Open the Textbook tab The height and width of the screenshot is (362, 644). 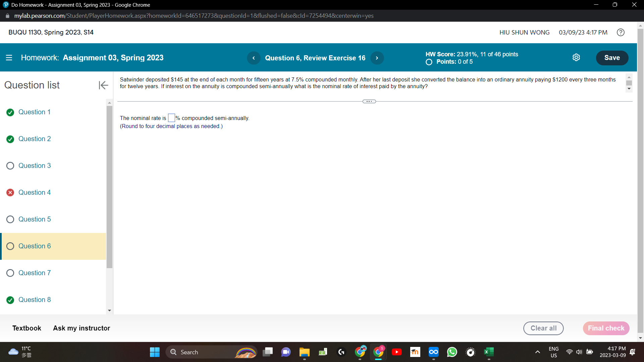(26, 328)
